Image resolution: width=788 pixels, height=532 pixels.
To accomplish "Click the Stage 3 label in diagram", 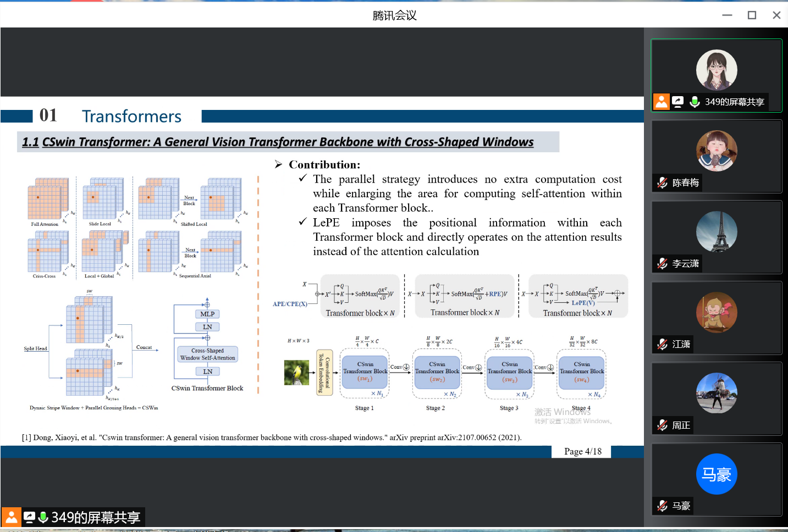I will click(509, 408).
